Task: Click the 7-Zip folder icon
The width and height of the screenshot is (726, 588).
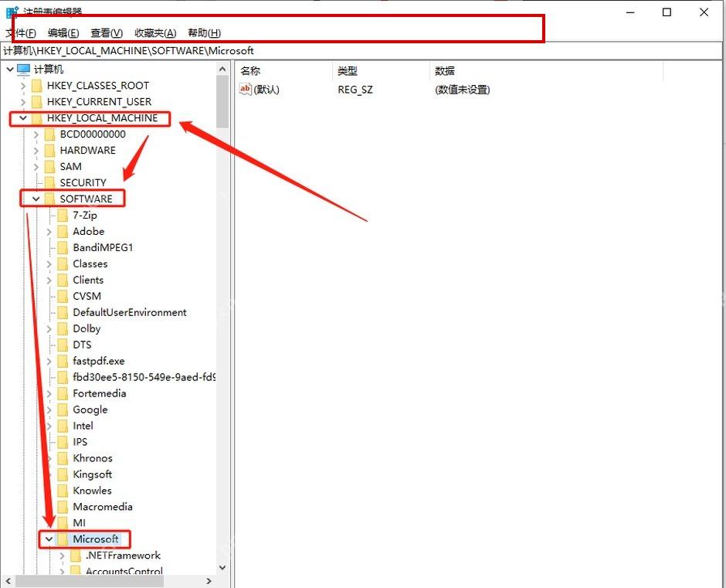Action: click(63, 215)
